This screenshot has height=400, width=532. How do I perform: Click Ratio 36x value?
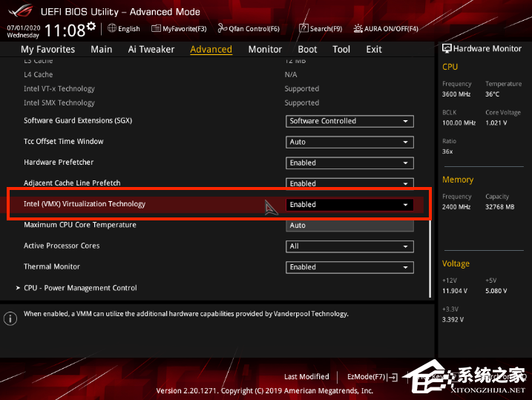(447, 151)
